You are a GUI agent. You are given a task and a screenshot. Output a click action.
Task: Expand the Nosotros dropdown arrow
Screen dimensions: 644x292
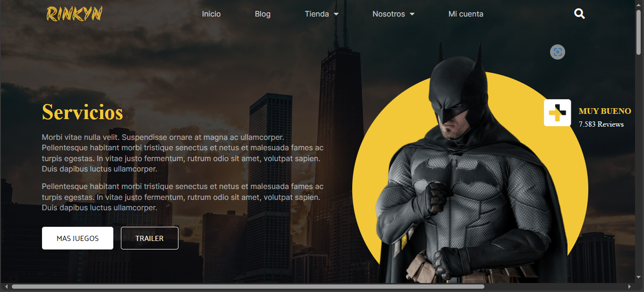coord(412,14)
